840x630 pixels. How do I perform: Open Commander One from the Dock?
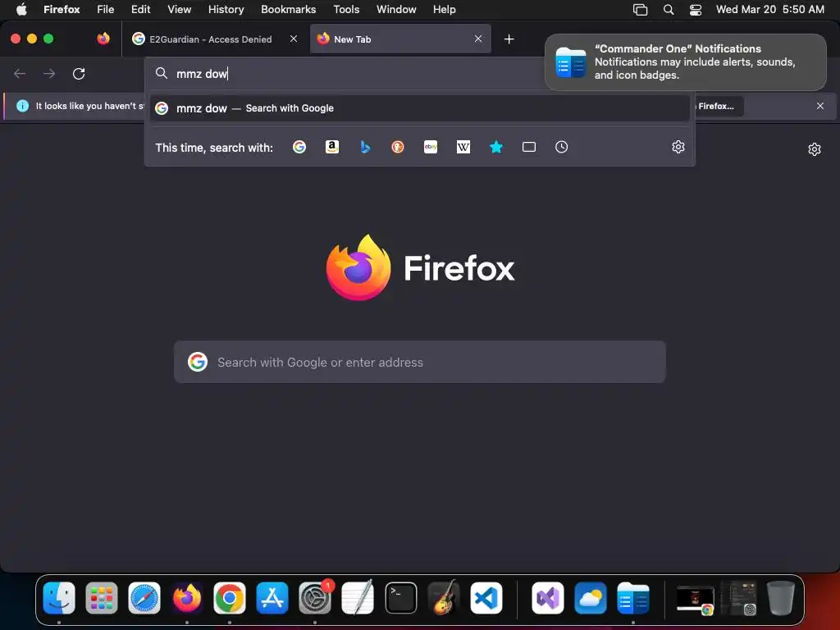tap(633, 598)
